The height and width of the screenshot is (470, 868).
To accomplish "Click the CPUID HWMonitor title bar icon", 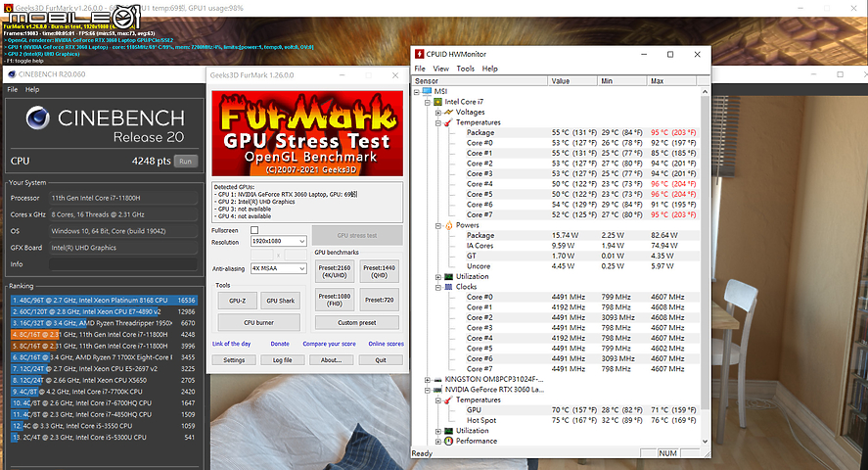I will coord(419,54).
